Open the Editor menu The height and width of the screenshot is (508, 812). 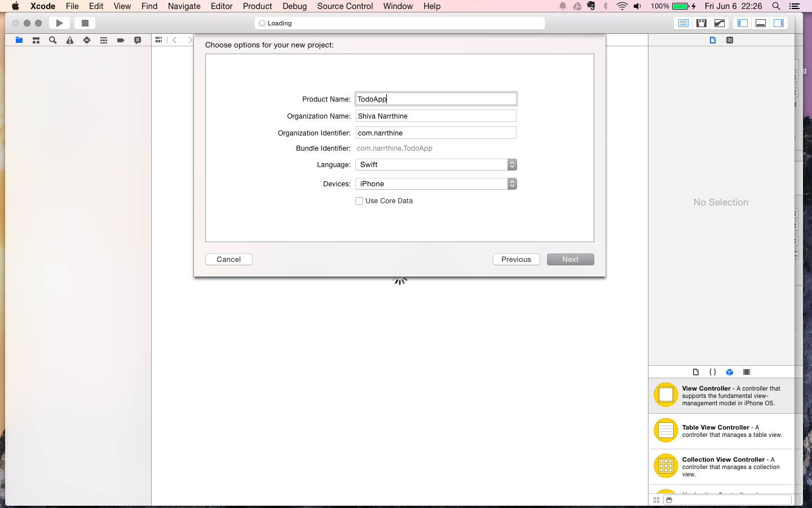(222, 6)
